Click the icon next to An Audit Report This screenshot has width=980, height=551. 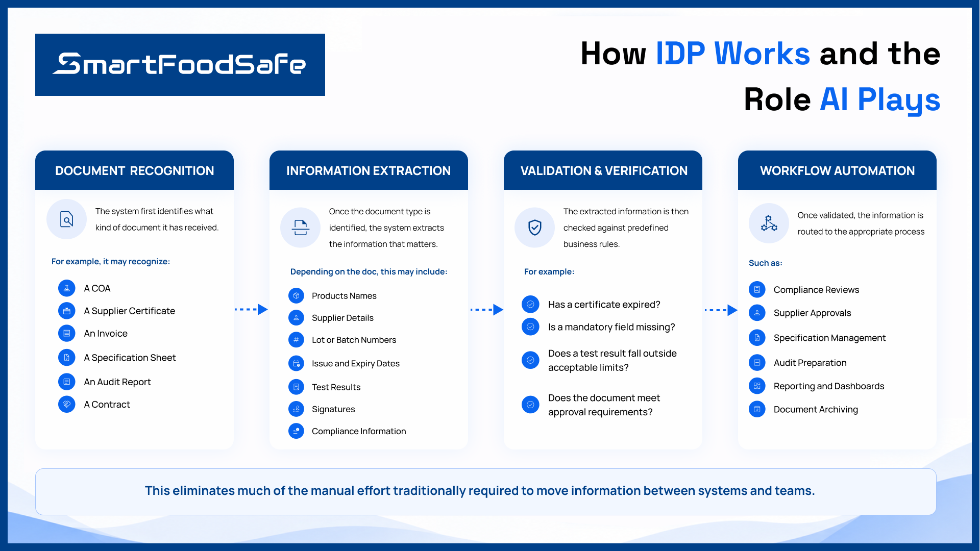[66, 382]
